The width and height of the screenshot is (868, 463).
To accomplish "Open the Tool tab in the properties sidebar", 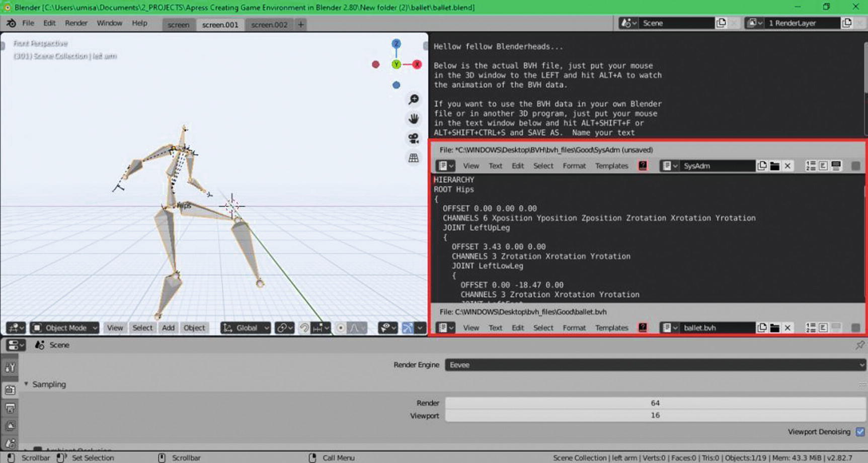I will click(x=10, y=367).
